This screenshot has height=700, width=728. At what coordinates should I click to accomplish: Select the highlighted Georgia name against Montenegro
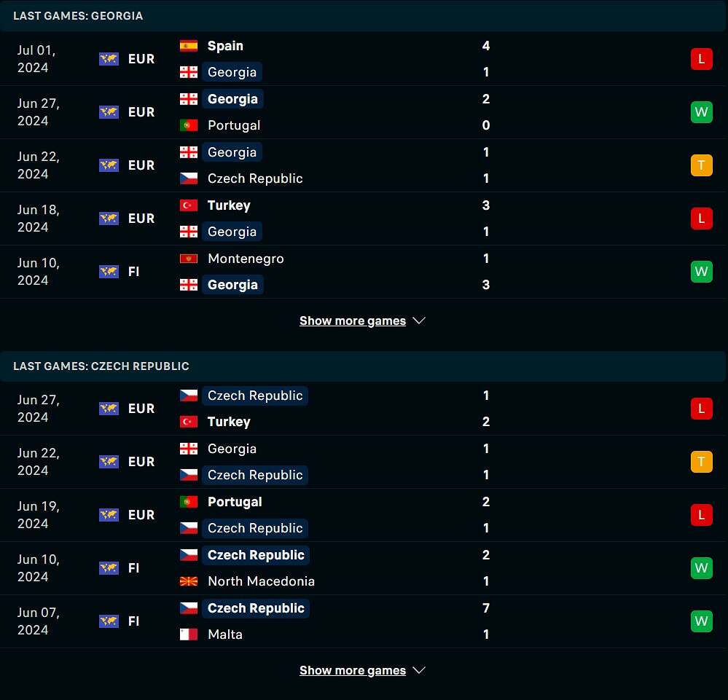pyautogui.click(x=232, y=285)
